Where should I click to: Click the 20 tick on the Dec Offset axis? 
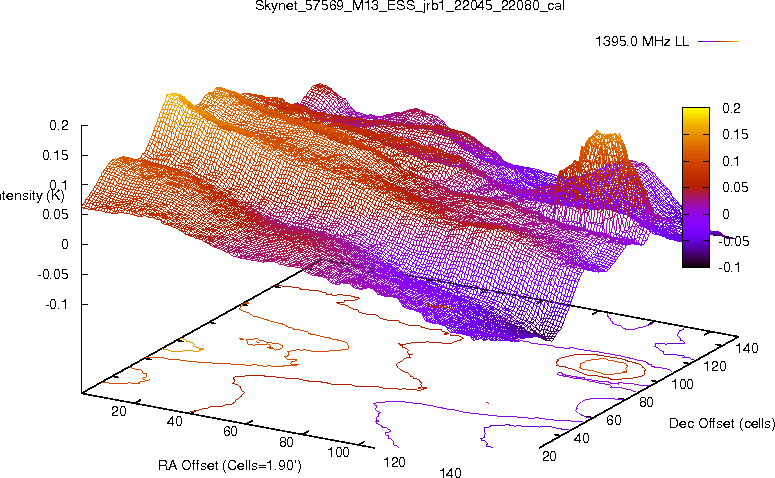point(550,456)
